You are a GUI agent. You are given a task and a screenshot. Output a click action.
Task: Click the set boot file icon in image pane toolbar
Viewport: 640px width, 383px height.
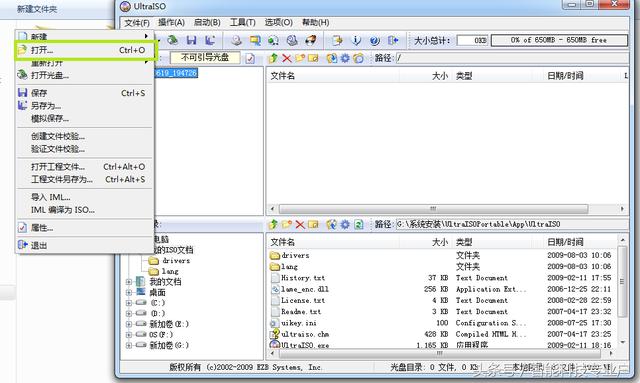[x=358, y=58]
